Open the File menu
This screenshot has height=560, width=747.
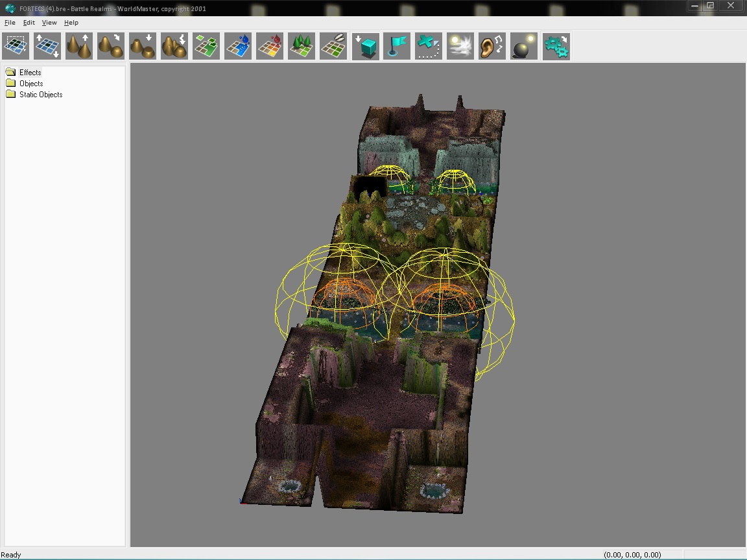pos(10,23)
